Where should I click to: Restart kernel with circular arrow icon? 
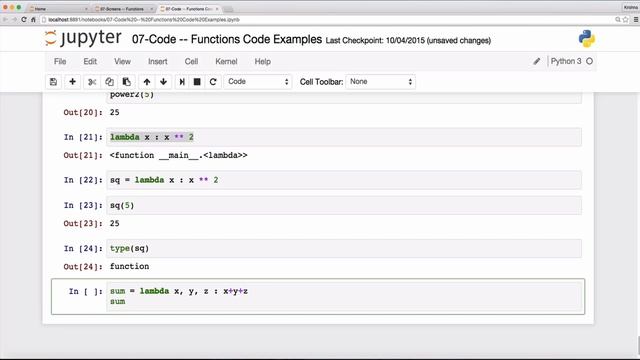(x=213, y=82)
